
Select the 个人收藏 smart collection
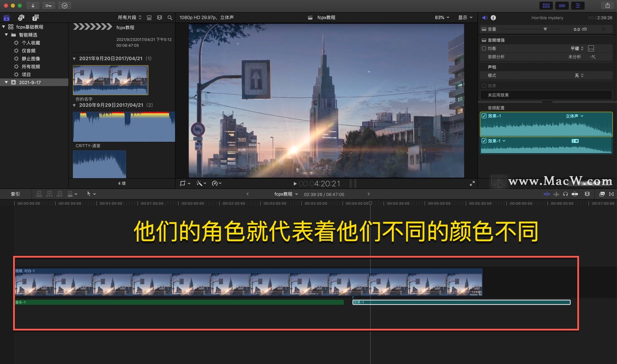31,43
